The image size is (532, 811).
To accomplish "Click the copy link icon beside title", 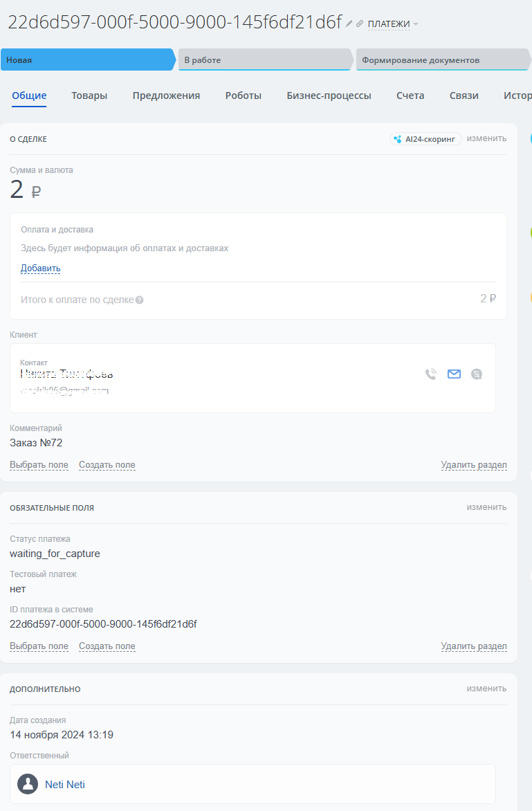I will pyautogui.click(x=360, y=24).
